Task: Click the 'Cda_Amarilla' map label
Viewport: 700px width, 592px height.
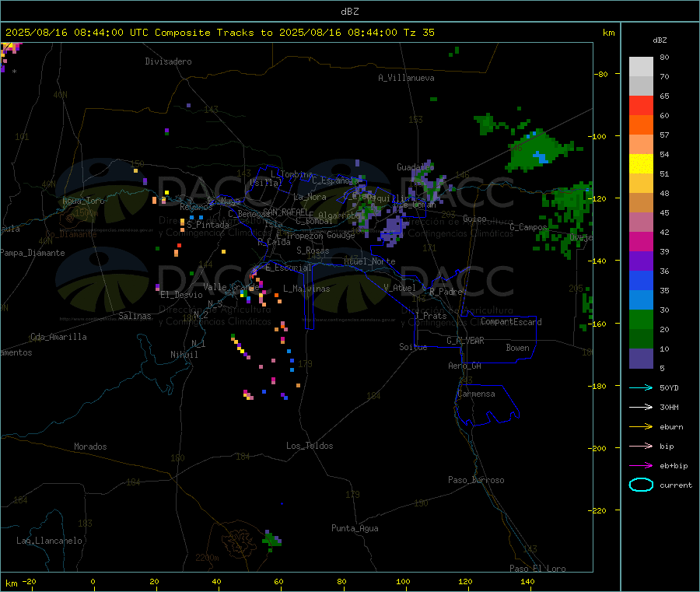Action: pyautogui.click(x=58, y=337)
